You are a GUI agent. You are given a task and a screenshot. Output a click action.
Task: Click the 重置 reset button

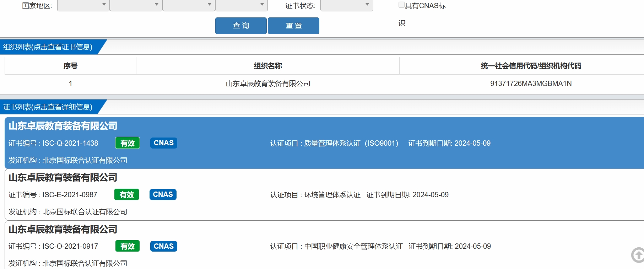(293, 26)
